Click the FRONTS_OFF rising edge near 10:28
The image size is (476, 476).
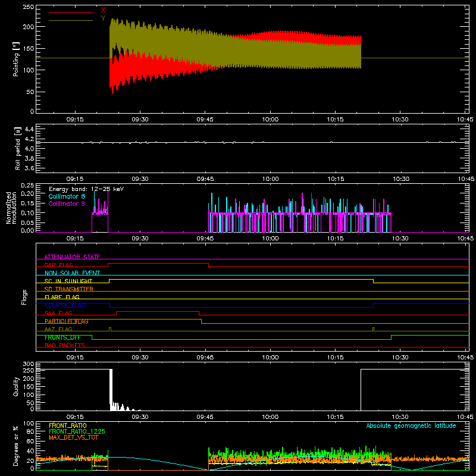click(x=391, y=337)
